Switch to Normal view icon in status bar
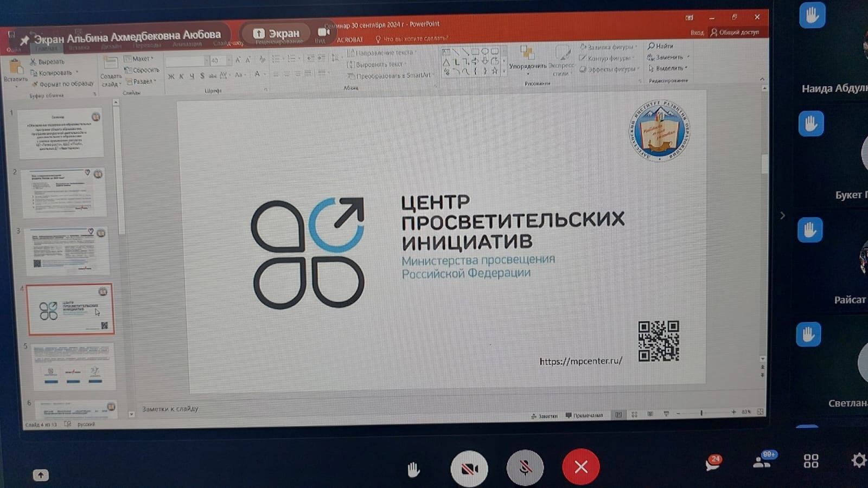The image size is (868, 488). [618, 415]
